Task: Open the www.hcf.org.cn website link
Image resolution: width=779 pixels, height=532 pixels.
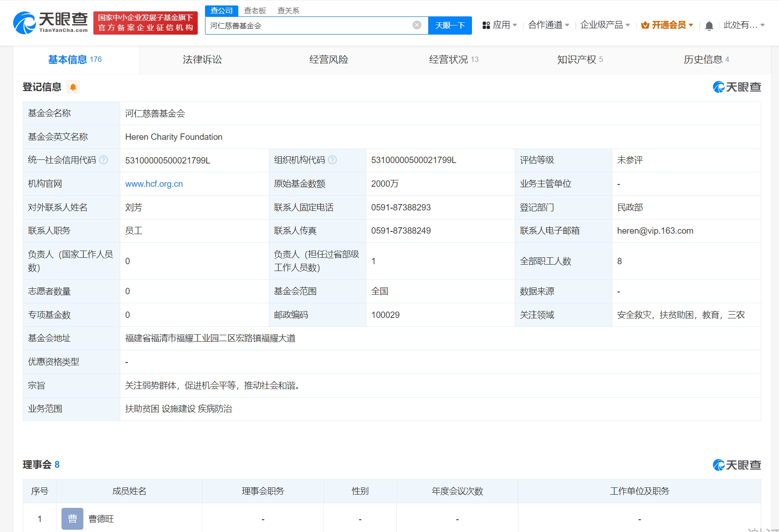Action: point(154,184)
